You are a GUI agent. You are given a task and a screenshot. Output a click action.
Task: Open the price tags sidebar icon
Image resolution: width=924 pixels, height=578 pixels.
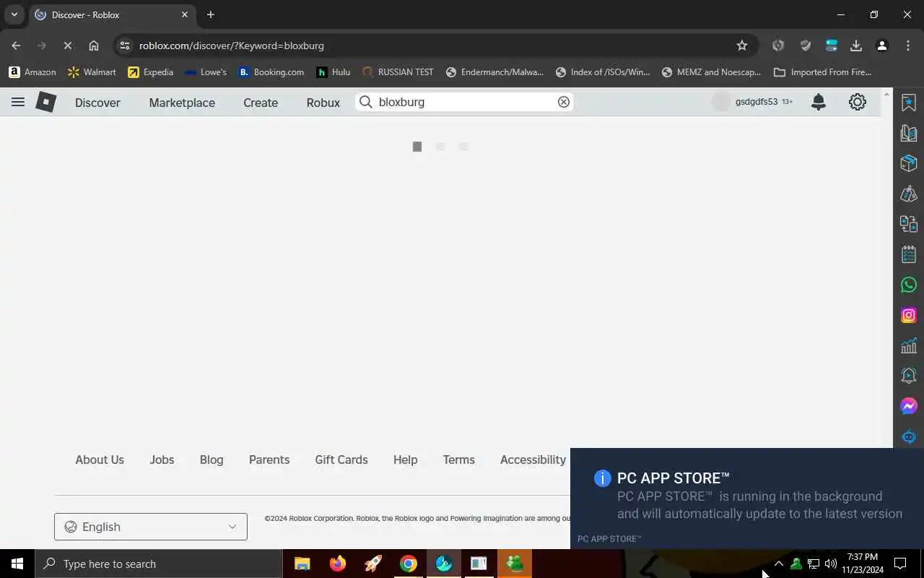909,194
